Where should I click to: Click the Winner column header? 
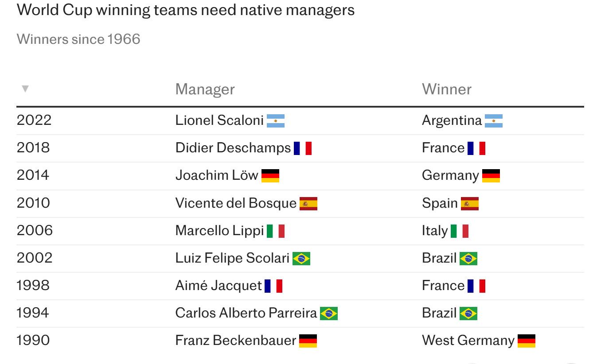[447, 89]
